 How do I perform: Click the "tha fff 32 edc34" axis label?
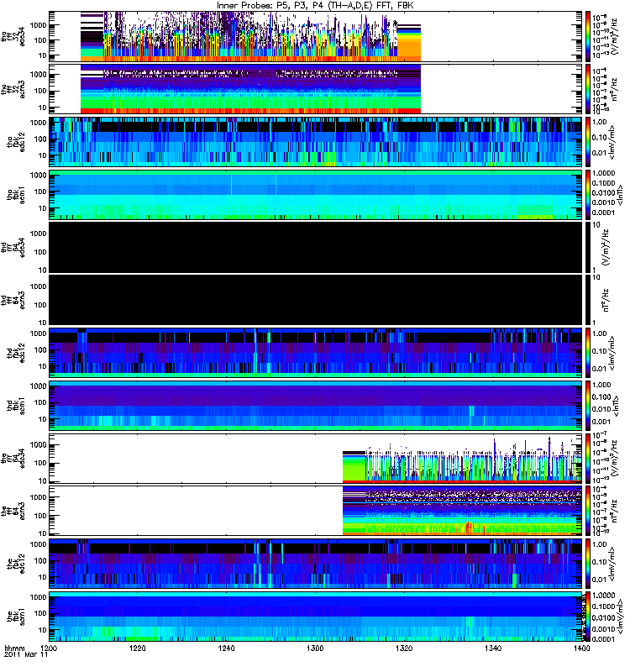(13, 37)
